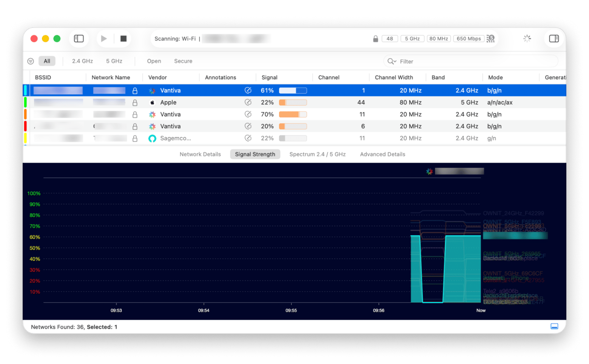Click the cyan color swatch of the selected row

pos(25,91)
